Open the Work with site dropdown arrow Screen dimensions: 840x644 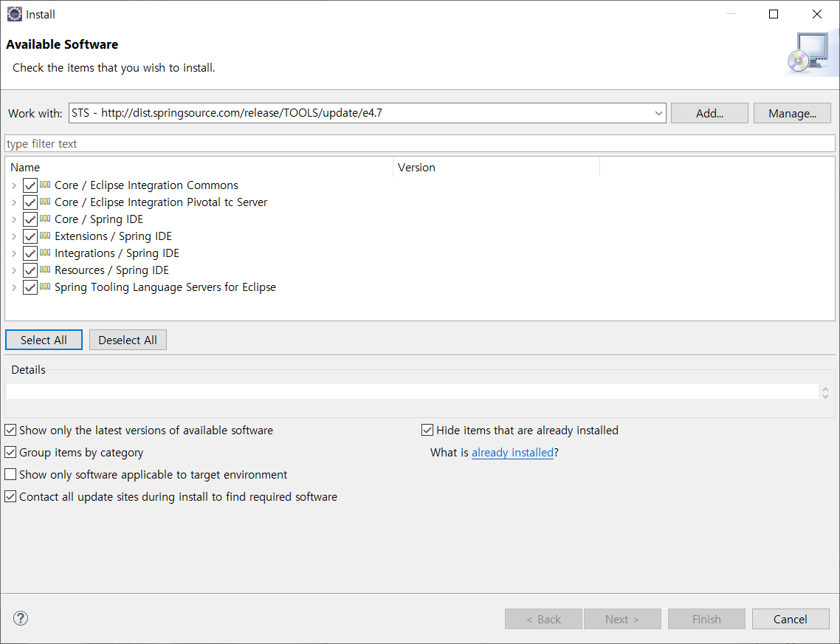(x=658, y=113)
